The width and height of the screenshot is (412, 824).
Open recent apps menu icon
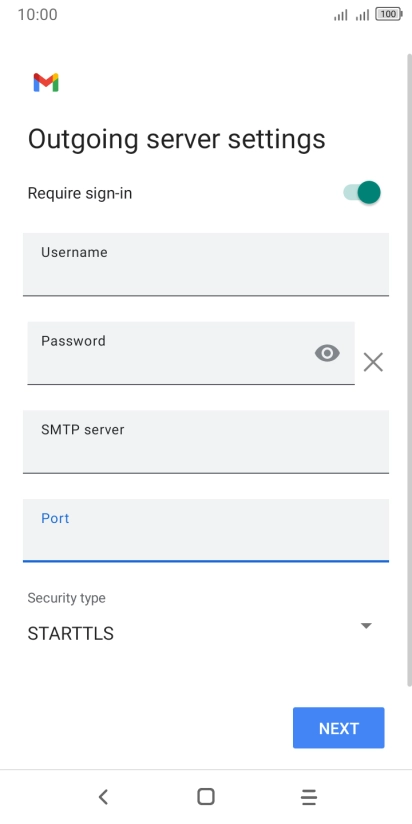[309, 797]
